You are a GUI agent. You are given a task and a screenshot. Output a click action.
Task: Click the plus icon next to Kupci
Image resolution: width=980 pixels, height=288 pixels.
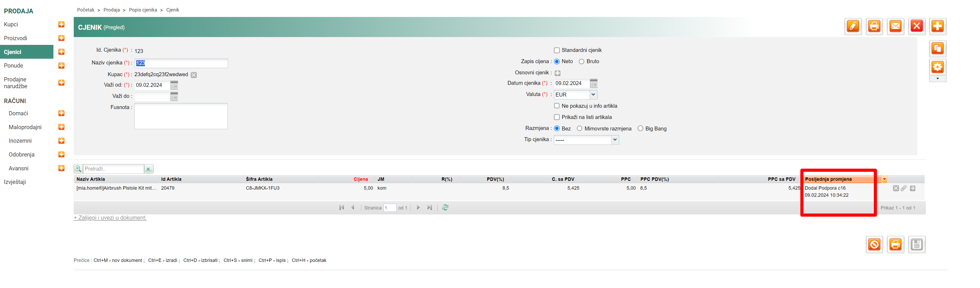(61, 24)
